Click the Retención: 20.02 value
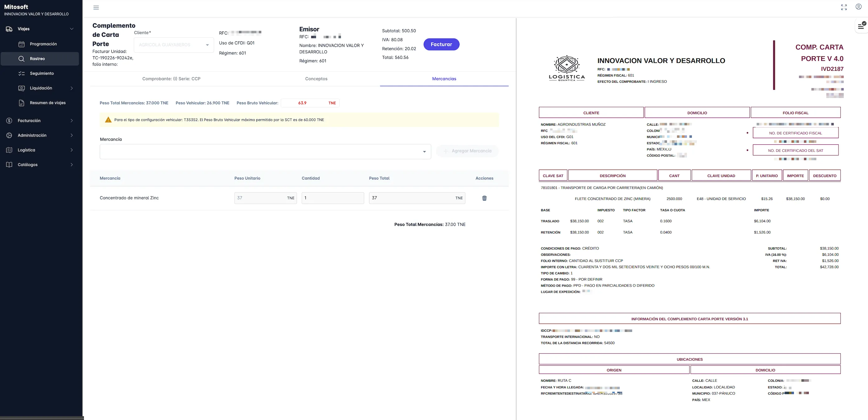This screenshot has width=868, height=420. click(x=399, y=49)
